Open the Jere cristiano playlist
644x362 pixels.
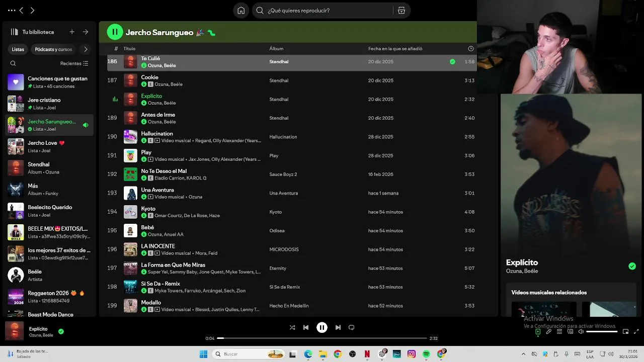(x=49, y=104)
